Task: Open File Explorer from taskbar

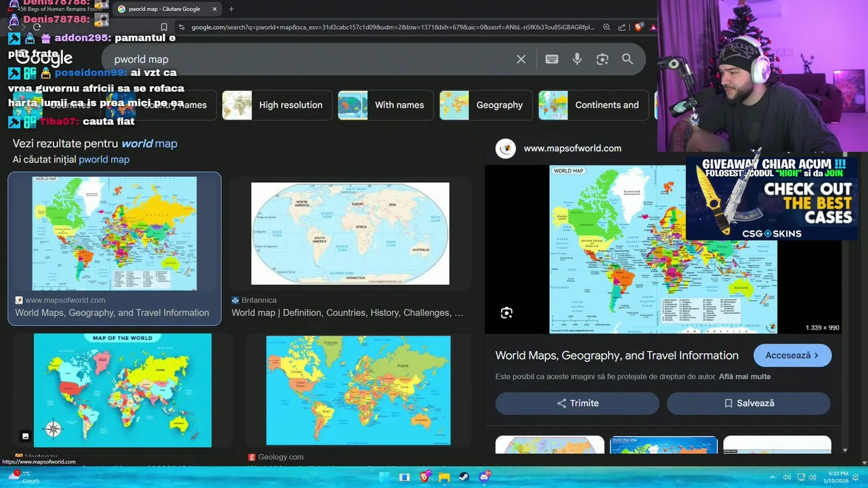Action: (x=444, y=477)
